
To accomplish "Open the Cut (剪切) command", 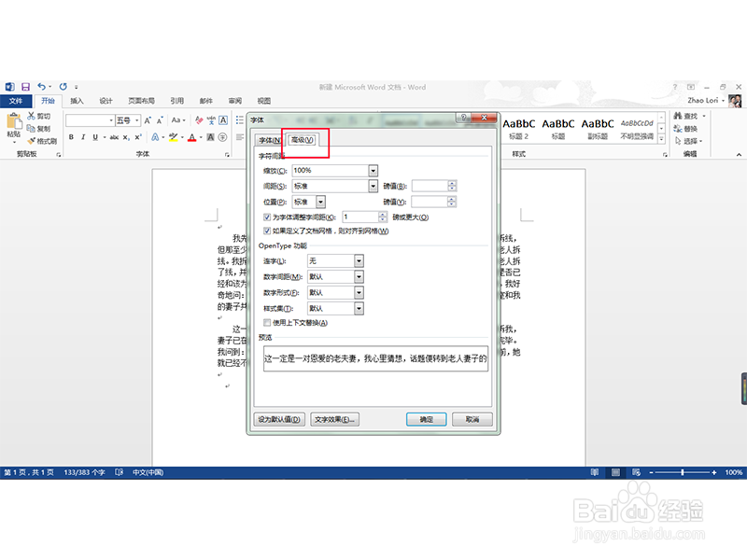I will (x=34, y=116).
